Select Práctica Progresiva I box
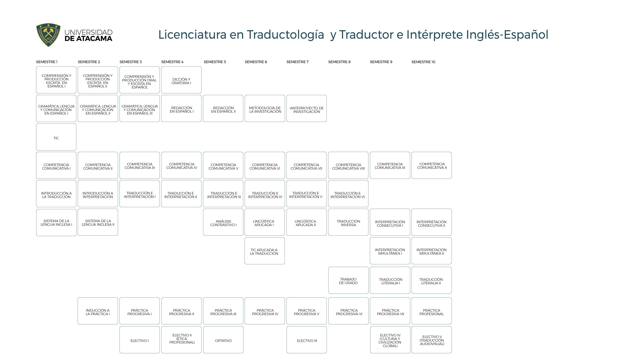629x364 pixels. pos(139,311)
